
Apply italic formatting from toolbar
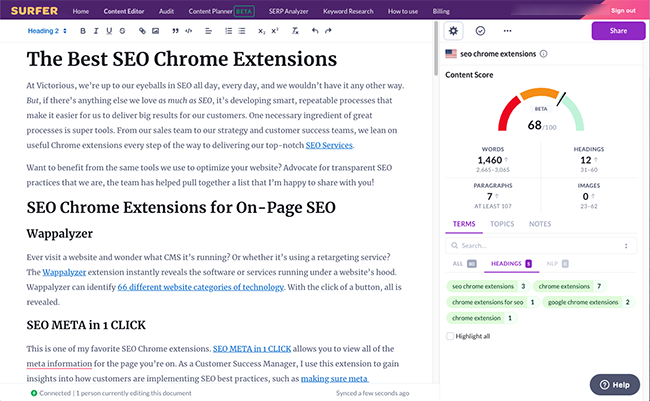tap(97, 31)
